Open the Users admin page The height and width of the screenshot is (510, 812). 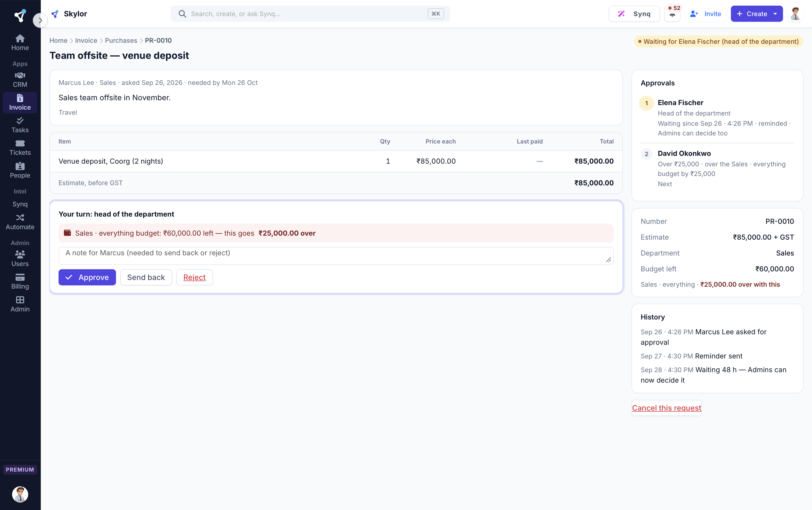(x=20, y=259)
